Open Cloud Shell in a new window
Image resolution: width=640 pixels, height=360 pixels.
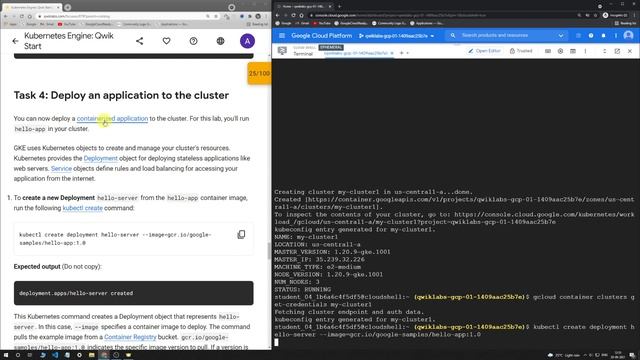coord(617,51)
